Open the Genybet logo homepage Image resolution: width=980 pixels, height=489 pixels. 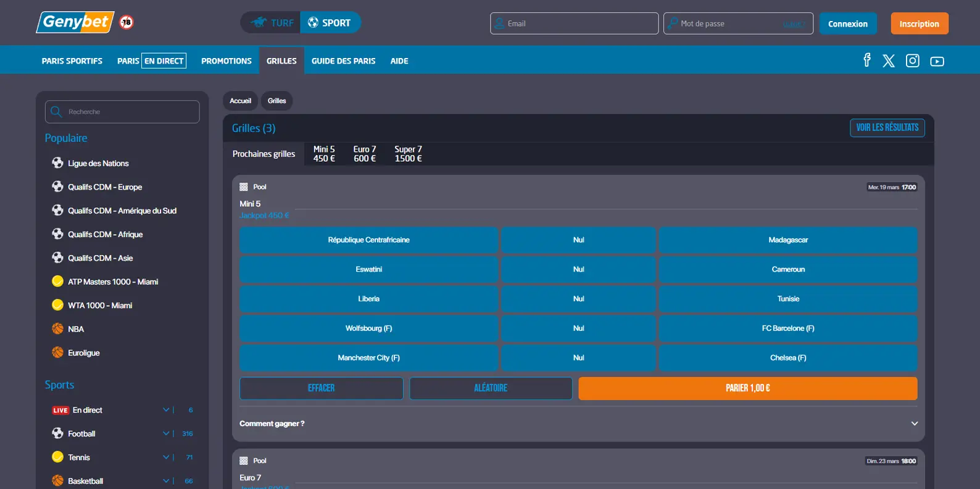click(75, 22)
